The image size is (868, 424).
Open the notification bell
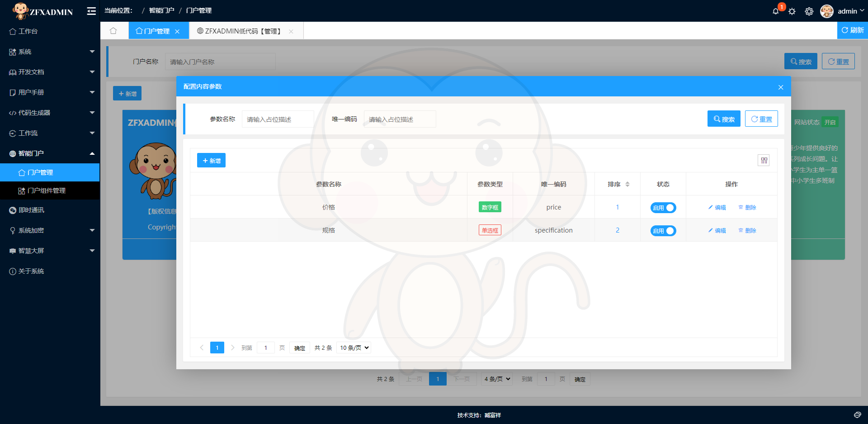[x=776, y=11]
